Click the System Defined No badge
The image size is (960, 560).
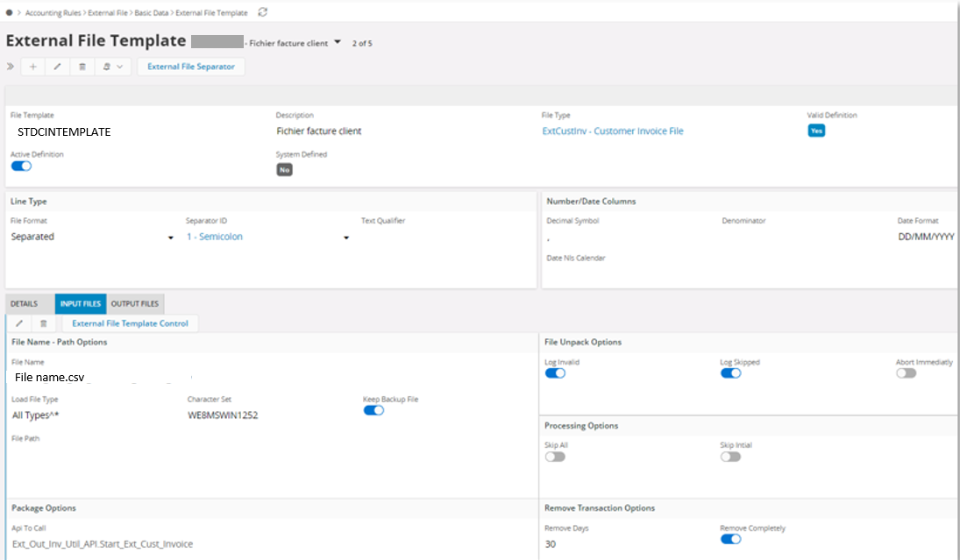click(284, 169)
